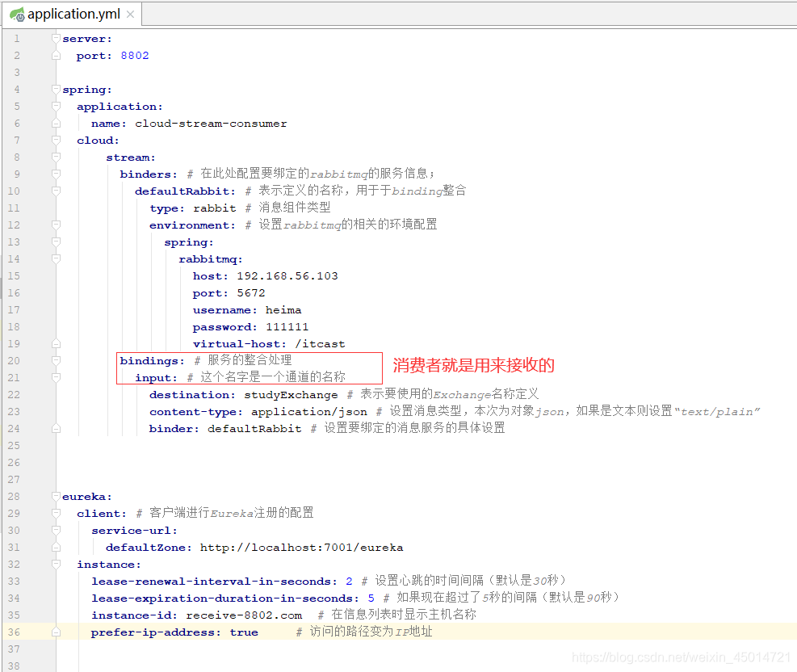Click the destination value studyExchange
Image resolution: width=797 pixels, height=672 pixels.
tap(291, 395)
